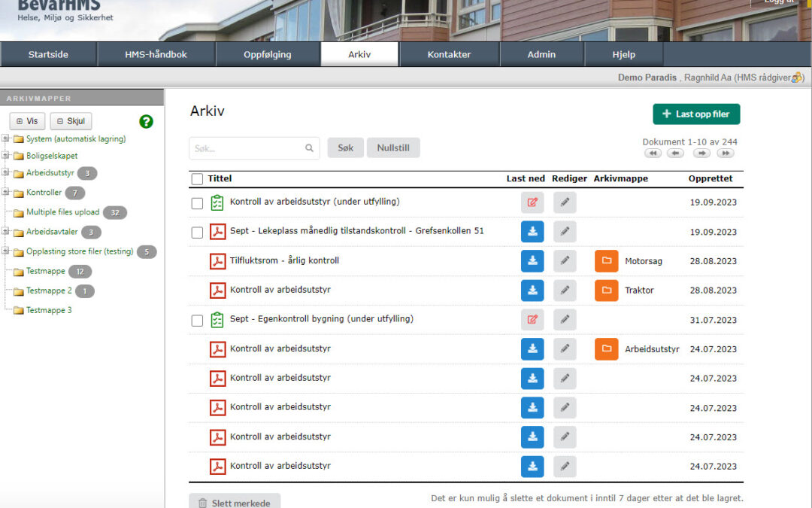This screenshot has width=812, height=508.
Task: Expand the Arbeidsutstyr folder tree node
Action: tap(6, 173)
